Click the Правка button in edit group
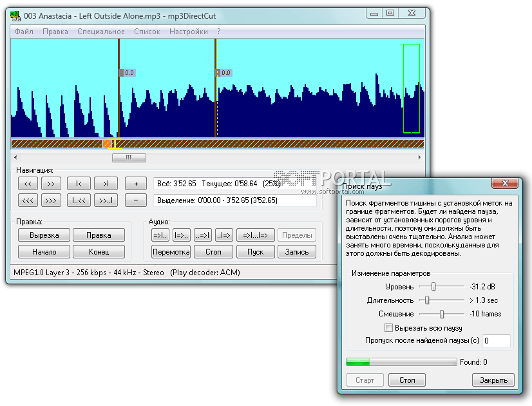Viewport: 532px width, 406px height. click(99, 235)
